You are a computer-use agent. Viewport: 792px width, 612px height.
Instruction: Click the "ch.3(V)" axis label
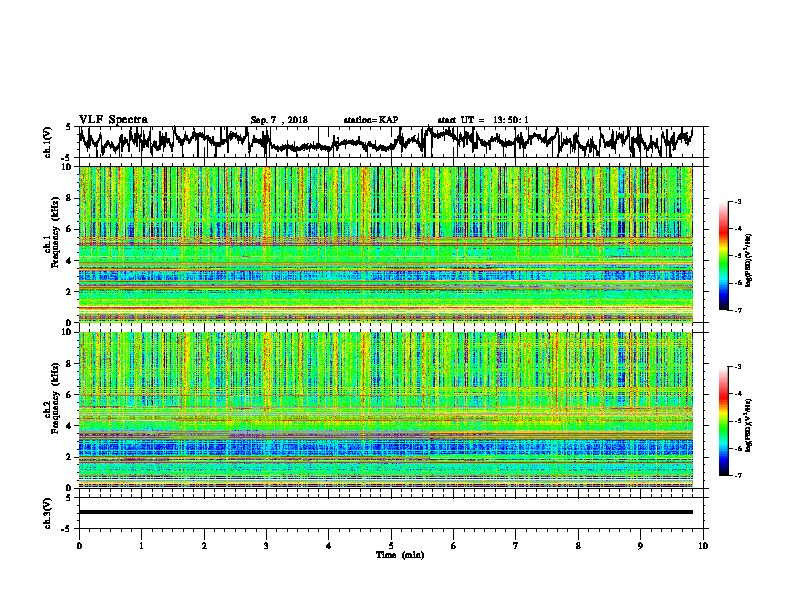48,513
